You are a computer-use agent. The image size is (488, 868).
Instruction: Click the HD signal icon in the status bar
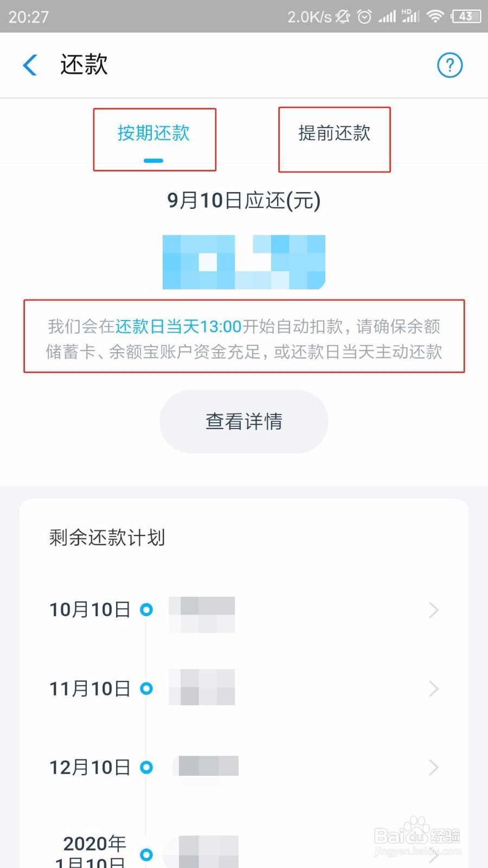(x=410, y=16)
